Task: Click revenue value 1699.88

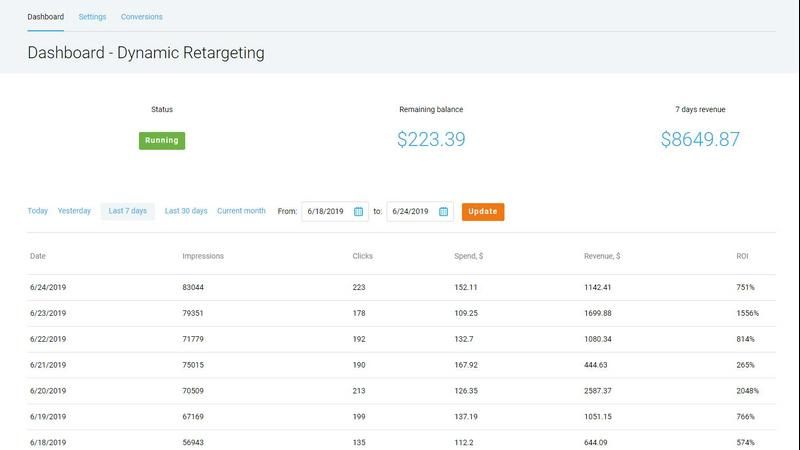Action: tap(597, 313)
